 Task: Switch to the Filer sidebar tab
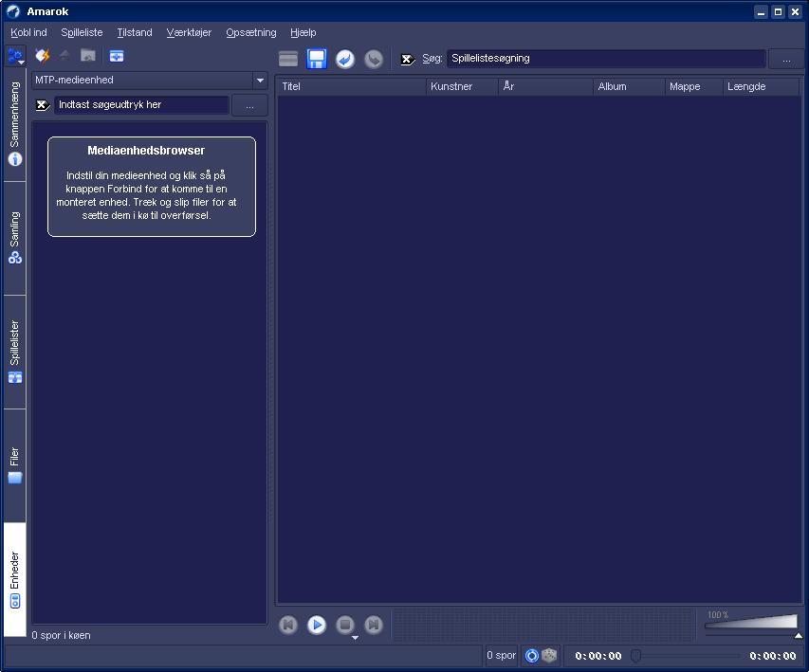(15, 465)
